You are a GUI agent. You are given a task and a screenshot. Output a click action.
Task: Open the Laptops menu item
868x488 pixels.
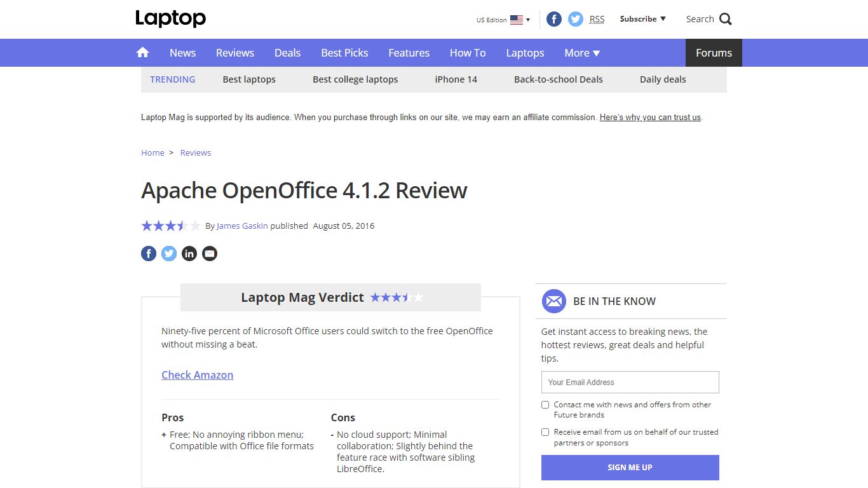coord(525,53)
